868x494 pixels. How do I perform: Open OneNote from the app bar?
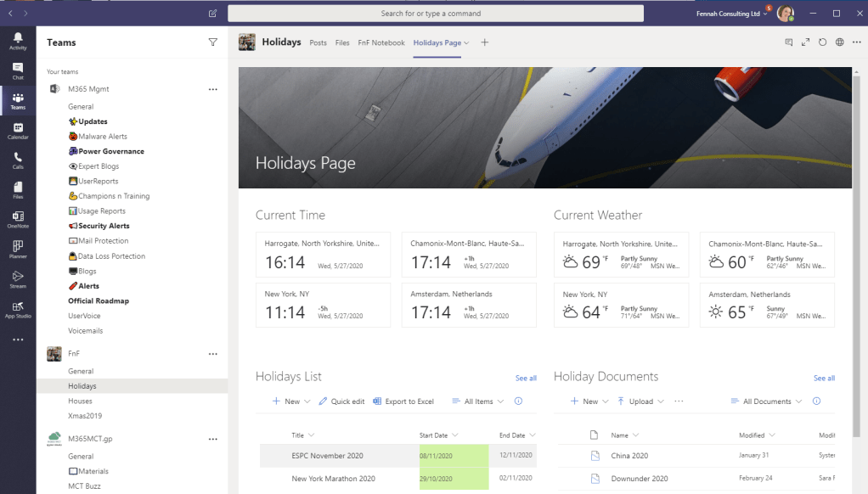tap(18, 219)
